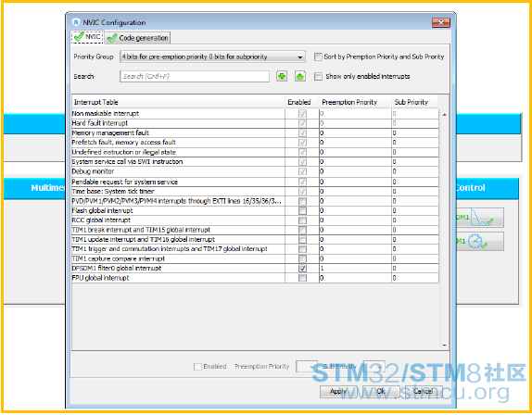Click the green up arrow search icon
Screen dimensions: 532x415
(300, 76)
